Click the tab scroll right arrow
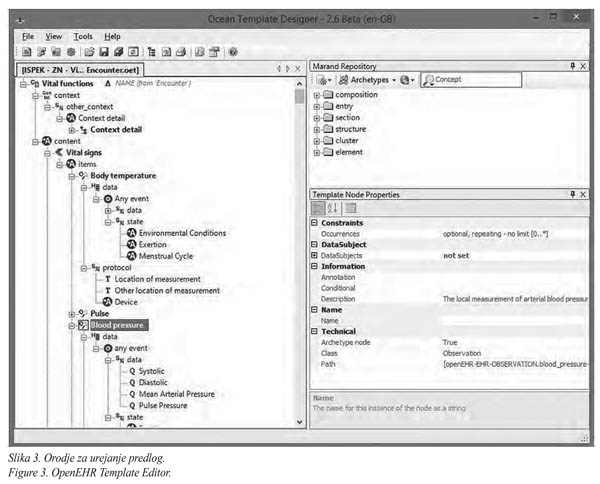Viewport: 600px width, 484px height. coord(288,69)
